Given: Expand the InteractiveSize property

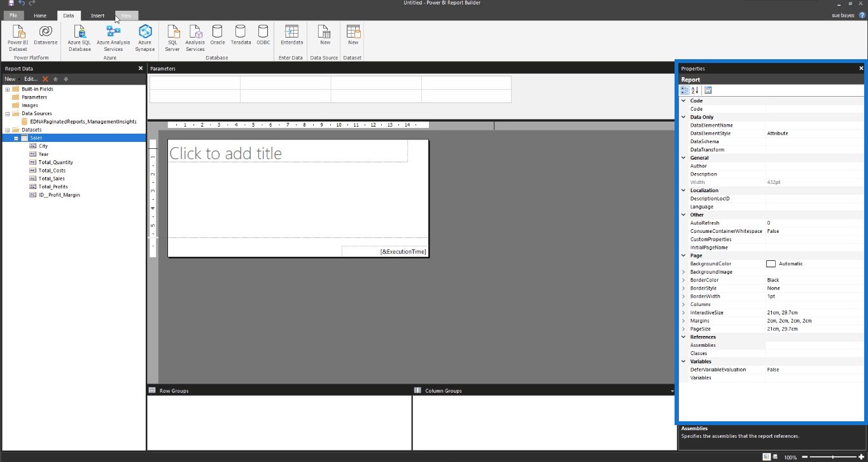Looking at the screenshot, I should click(x=683, y=312).
